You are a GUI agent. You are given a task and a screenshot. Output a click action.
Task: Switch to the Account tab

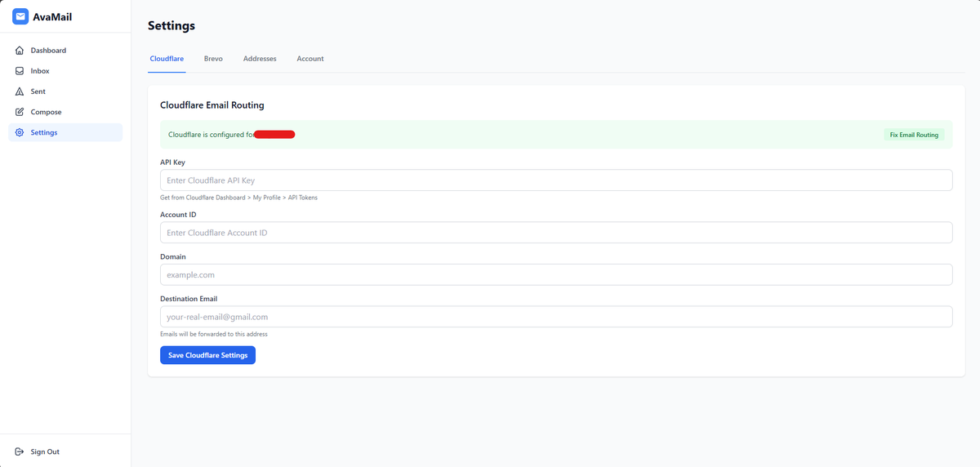(x=310, y=59)
